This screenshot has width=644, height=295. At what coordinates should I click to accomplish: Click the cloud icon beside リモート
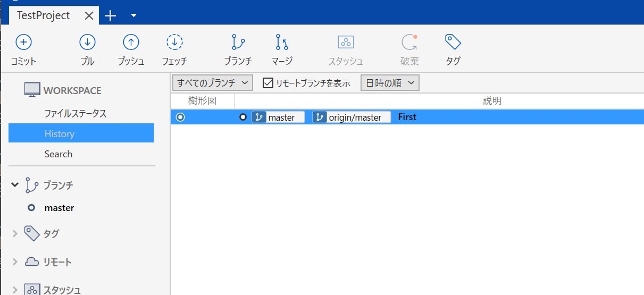click(32, 262)
